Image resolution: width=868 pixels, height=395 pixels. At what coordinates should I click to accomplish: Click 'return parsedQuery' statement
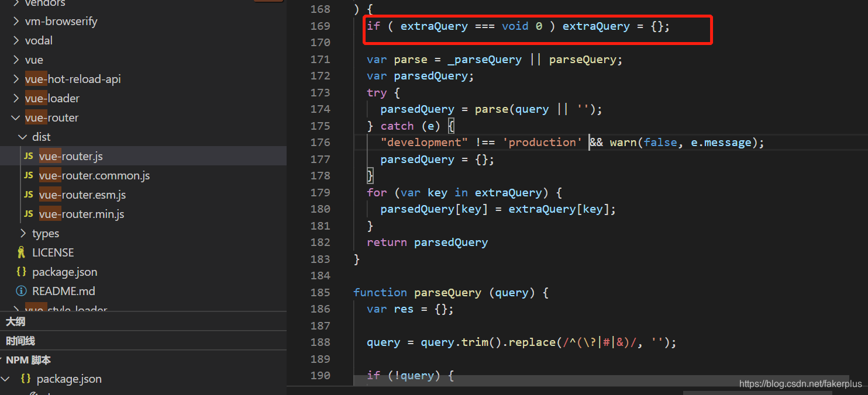(x=427, y=242)
